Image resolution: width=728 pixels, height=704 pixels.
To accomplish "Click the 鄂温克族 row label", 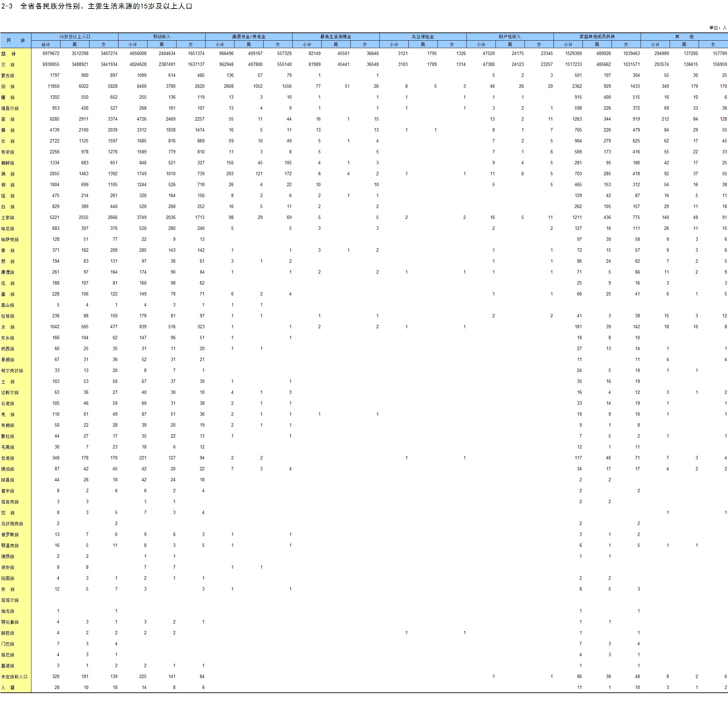I will 10,546.
